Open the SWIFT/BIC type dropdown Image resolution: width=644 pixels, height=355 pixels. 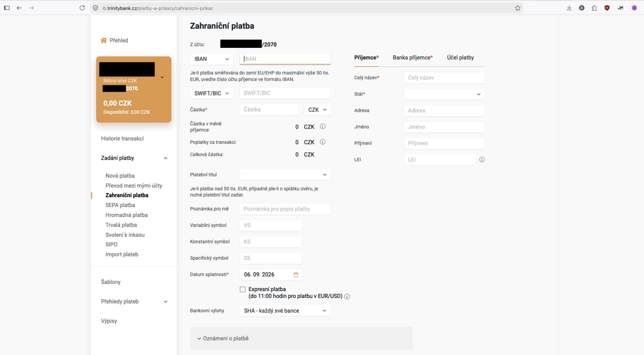(212, 93)
